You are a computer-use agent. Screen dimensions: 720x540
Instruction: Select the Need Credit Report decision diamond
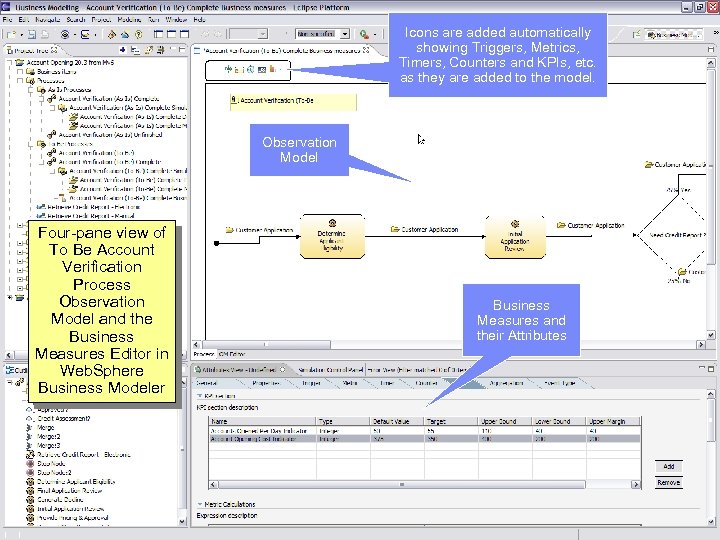[675, 235]
